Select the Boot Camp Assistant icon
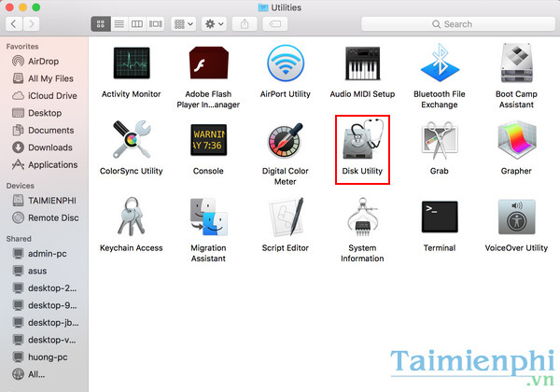This screenshot has height=392, width=560. [x=516, y=63]
